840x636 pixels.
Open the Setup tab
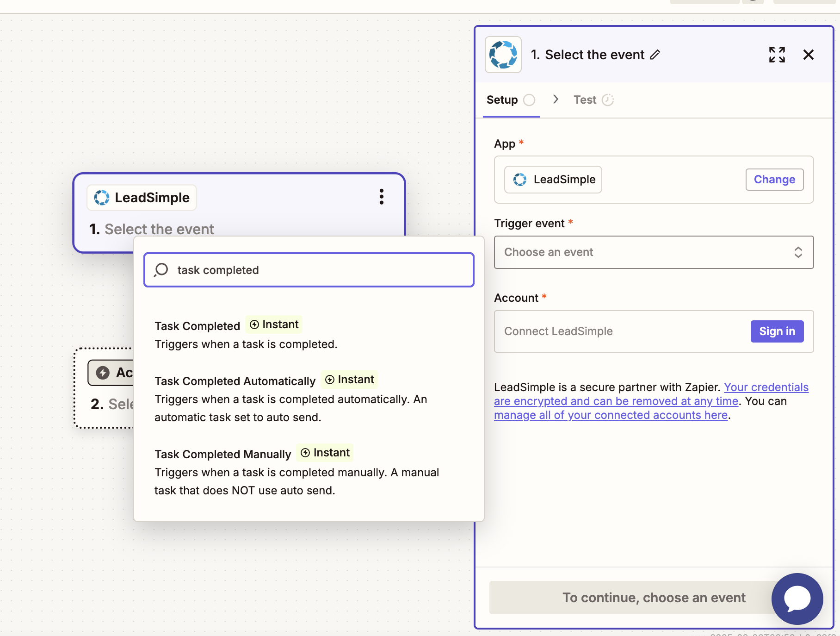point(511,100)
